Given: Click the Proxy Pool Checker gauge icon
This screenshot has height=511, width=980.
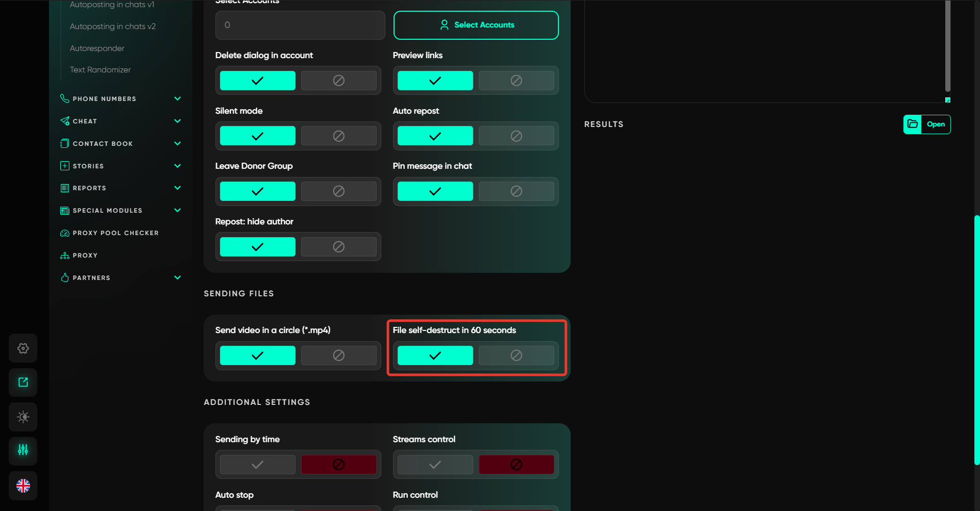Looking at the screenshot, I should (x=65, y=233).
